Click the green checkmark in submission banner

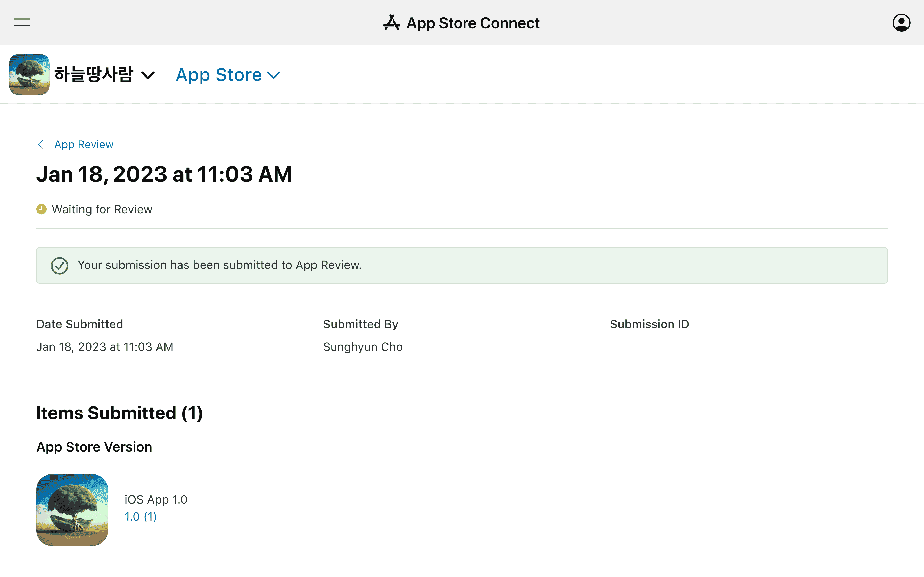(x=60, y=266)
